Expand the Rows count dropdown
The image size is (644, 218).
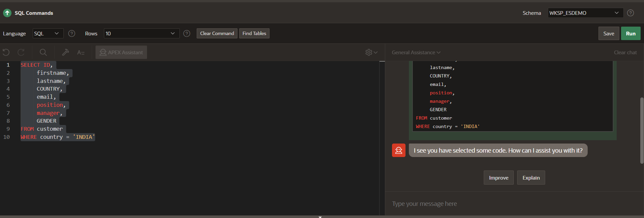click(141, 33)
